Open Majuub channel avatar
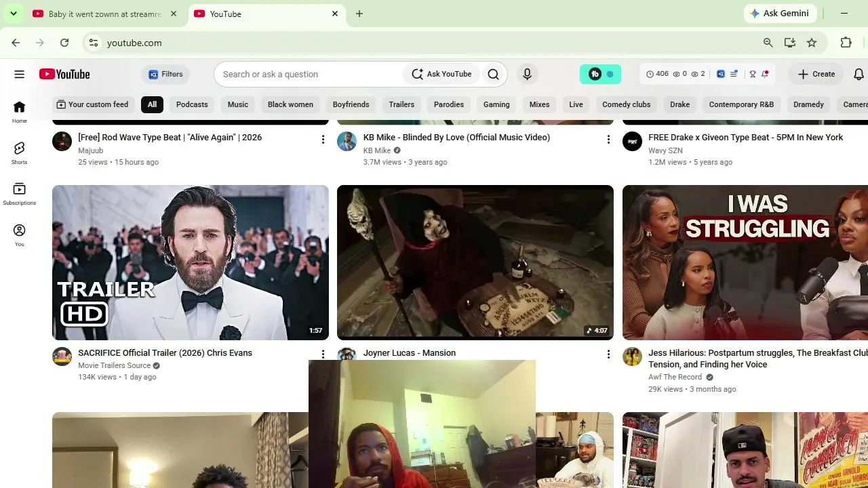 pyautogui.click(x=62, y=141)
